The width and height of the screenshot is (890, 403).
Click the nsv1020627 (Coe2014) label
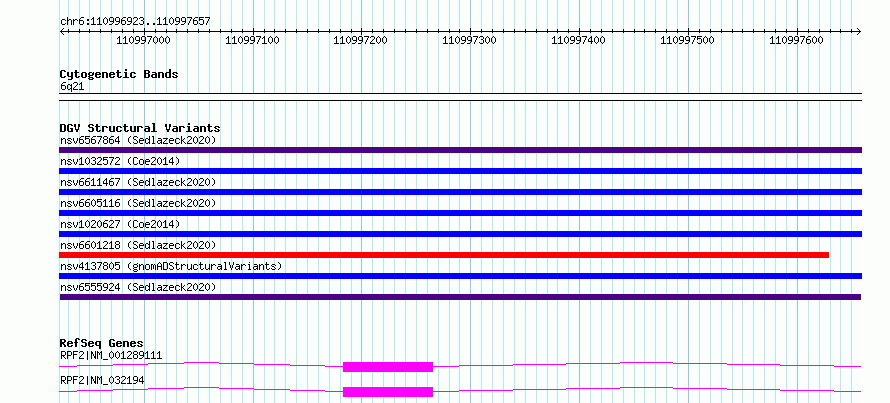tap(120, 224)
